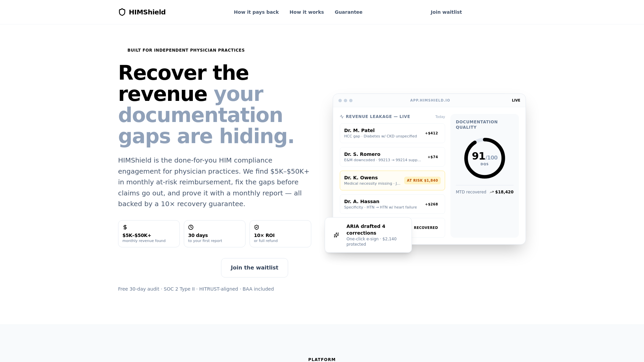Click the 91/100 documentation quality gauge
The height and width of the screenshot is (362, 644).
pyautogui.click(x=485, y=158)
